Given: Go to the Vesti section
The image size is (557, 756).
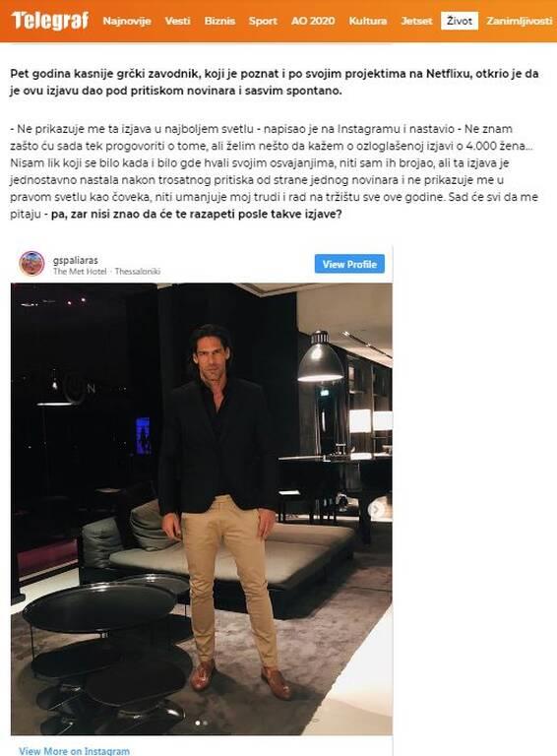Looking at the screenshot, I should coord(177,22).
